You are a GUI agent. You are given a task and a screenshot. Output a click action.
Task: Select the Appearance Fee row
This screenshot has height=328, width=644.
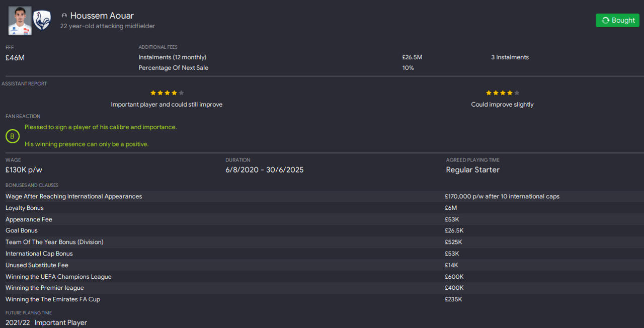(29, 219)
